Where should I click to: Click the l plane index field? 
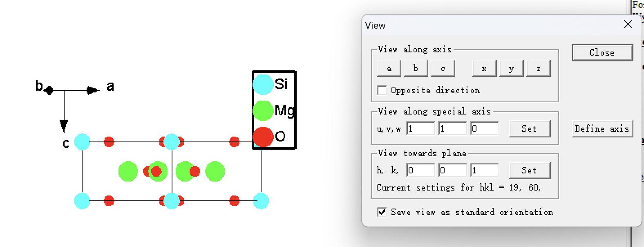[484, 170]
